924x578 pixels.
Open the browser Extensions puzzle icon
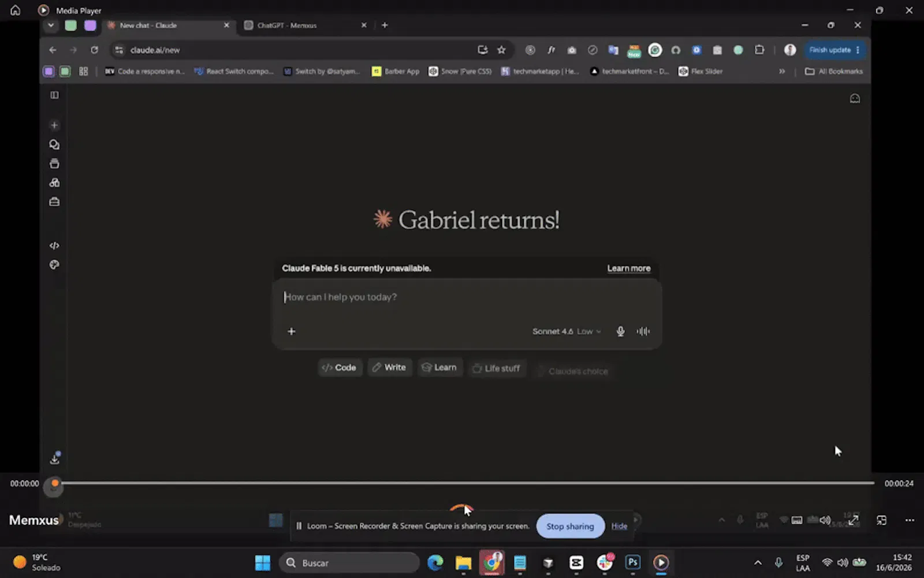click(x=759, y=50)
